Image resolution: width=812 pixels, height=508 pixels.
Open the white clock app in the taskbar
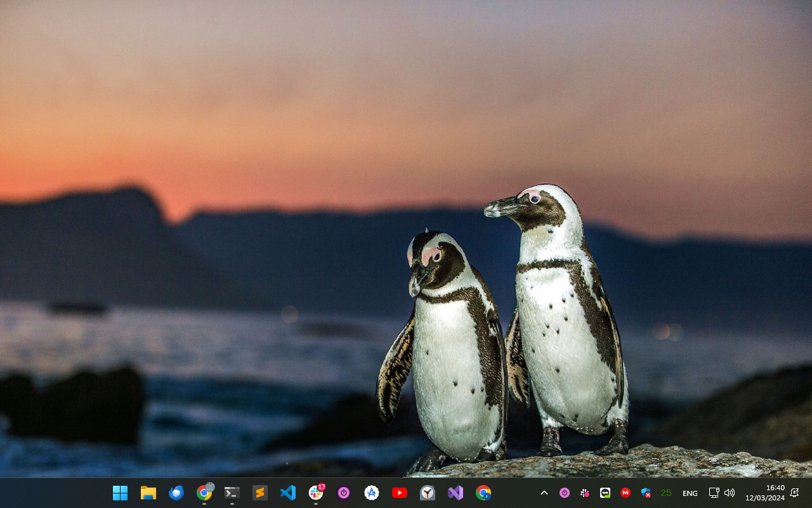tap(428, 493)
